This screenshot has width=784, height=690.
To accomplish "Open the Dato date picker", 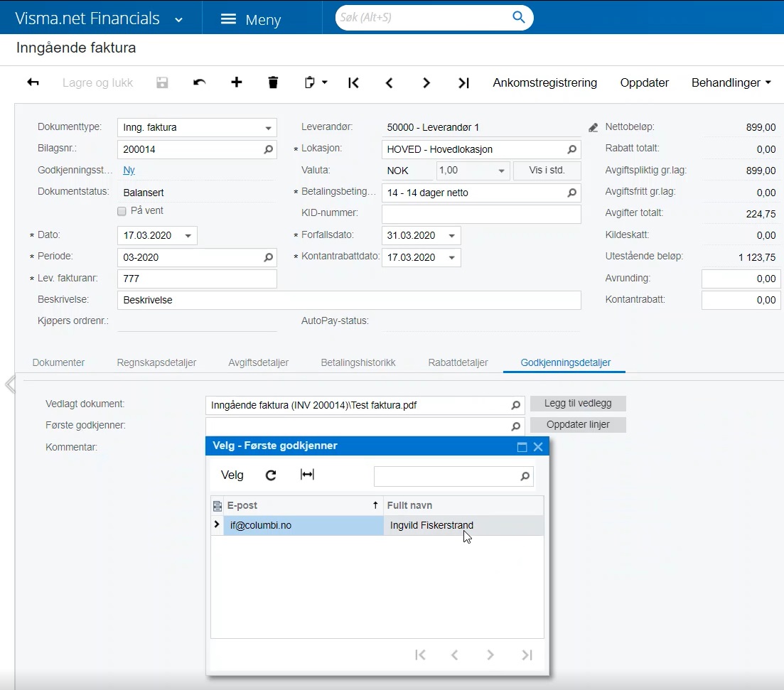I will coord(188,235).
